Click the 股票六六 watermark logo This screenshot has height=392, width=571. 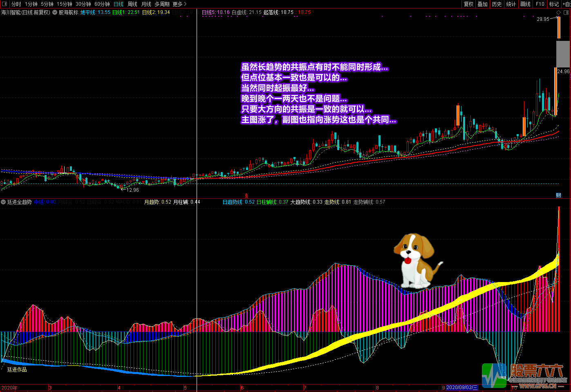(524, 376)
